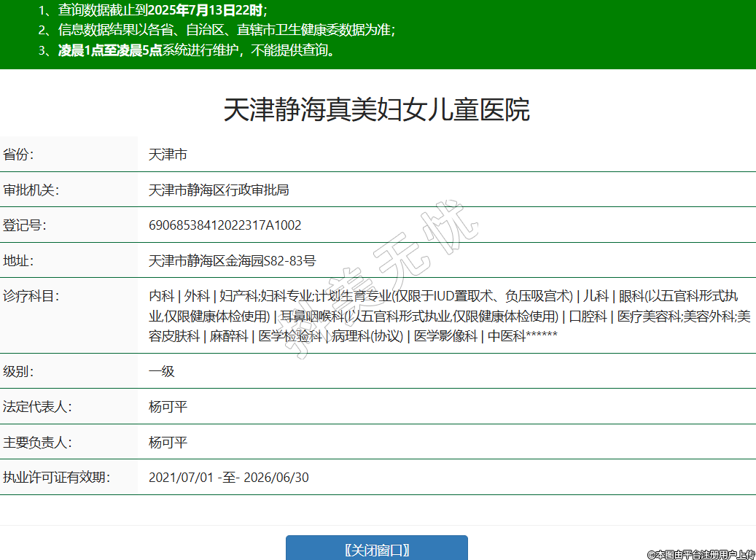Click the 审批机关 field label
This screenshot has height=560, width=756.
pyautogui.click(x=31, y=190)
